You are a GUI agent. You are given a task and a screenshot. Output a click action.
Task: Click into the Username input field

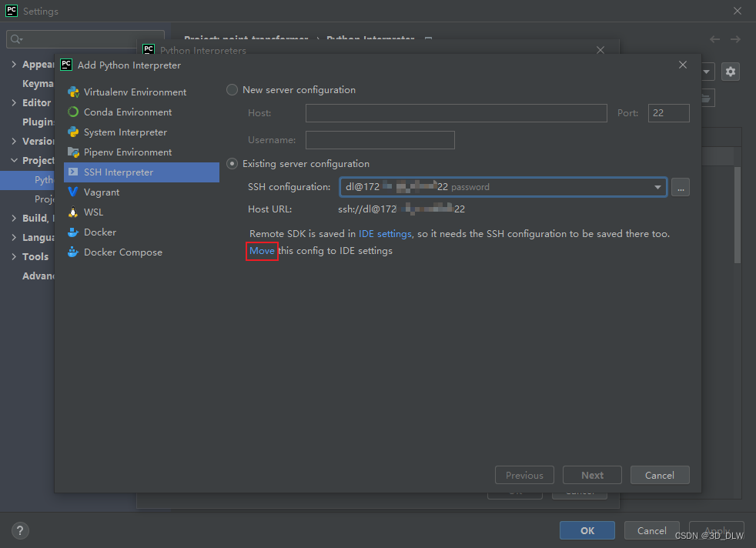pos(380,140)
